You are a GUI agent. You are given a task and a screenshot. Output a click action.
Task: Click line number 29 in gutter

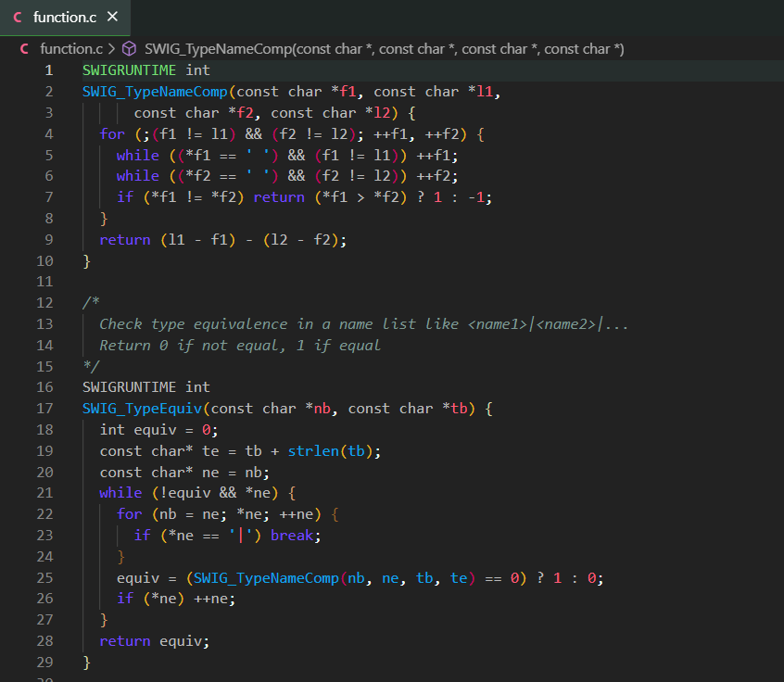click(x=44, y=662)
